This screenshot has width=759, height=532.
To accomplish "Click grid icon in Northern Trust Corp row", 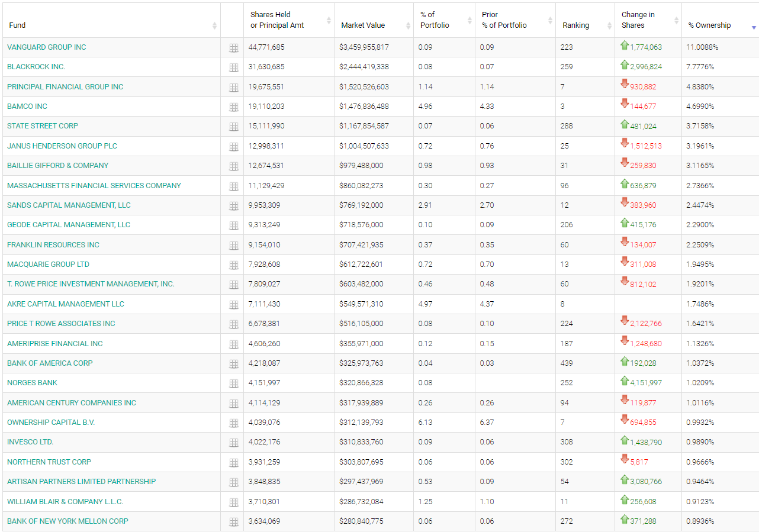I will click(234, 463).
